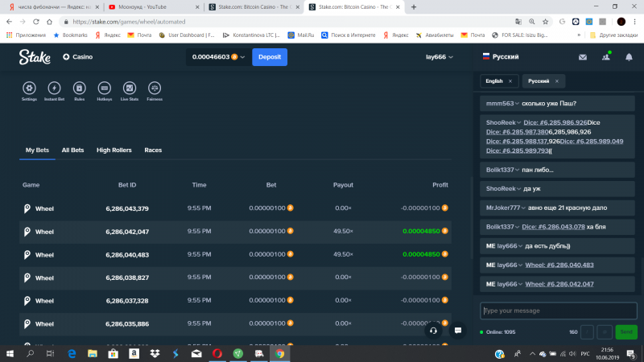The image size is (644, 362).
Task: Open the Fairness scales icon
Action: (x=155, y=88)
